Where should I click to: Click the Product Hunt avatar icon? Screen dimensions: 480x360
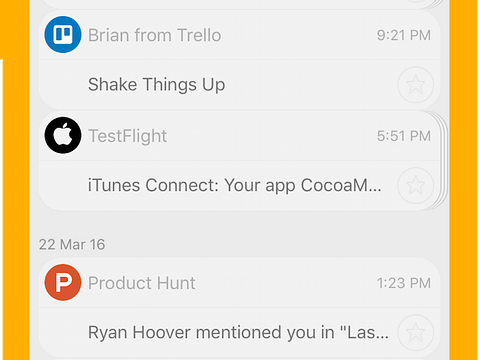[x=63, y=283]
